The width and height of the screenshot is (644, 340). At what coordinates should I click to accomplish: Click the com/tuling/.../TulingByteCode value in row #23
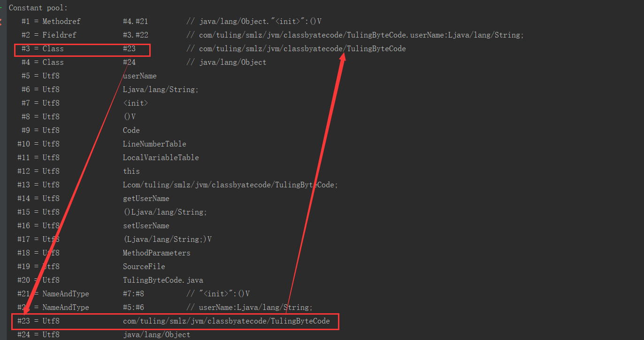pyautogui.click(x=226, y=321)
